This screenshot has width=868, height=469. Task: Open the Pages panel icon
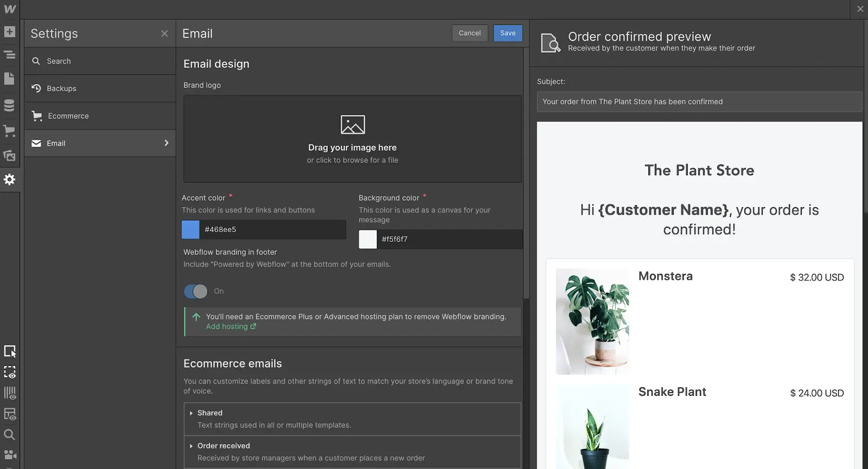(x=9, y=79)
